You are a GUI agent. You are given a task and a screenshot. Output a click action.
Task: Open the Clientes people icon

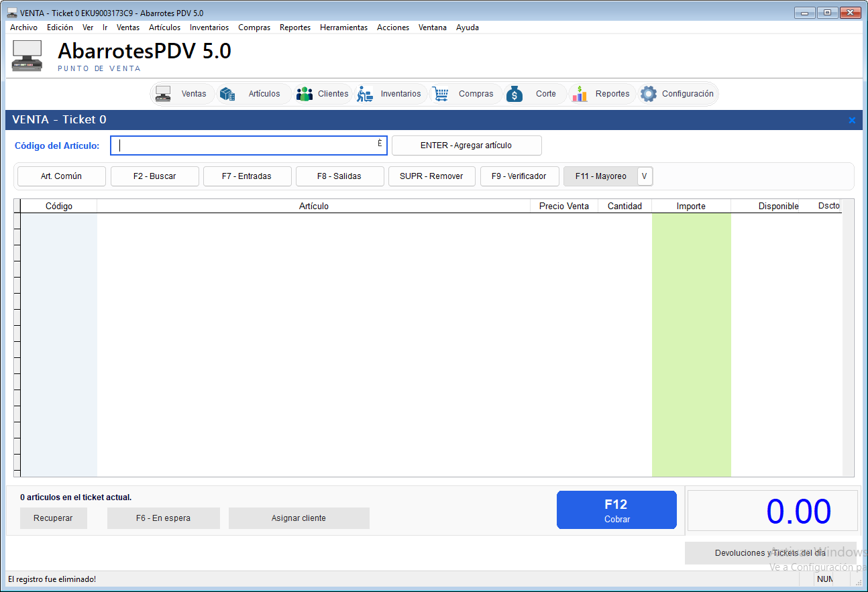[x=305, y=94]
